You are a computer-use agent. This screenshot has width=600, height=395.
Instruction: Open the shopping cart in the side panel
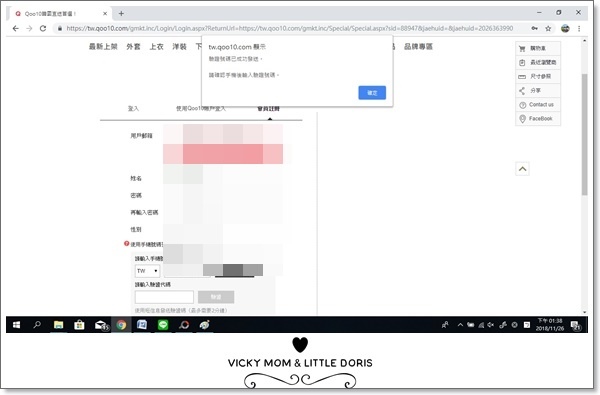pos(538,48)
